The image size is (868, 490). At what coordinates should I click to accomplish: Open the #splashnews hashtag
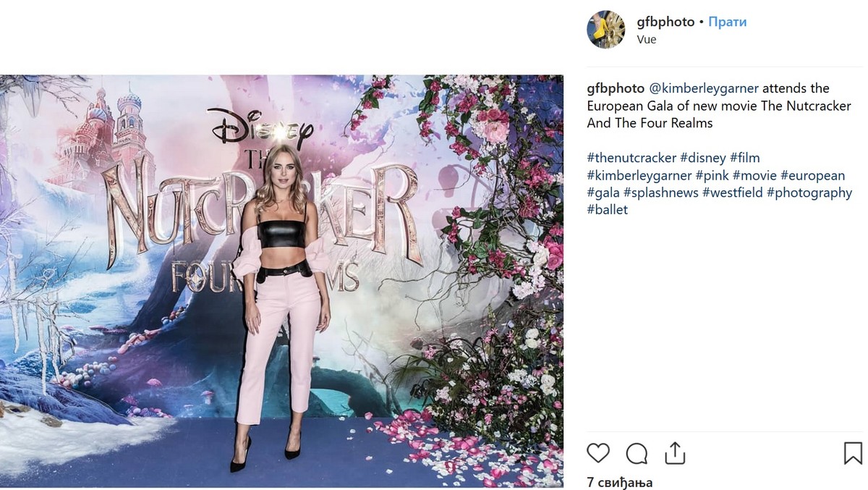[x=661, y=193]
